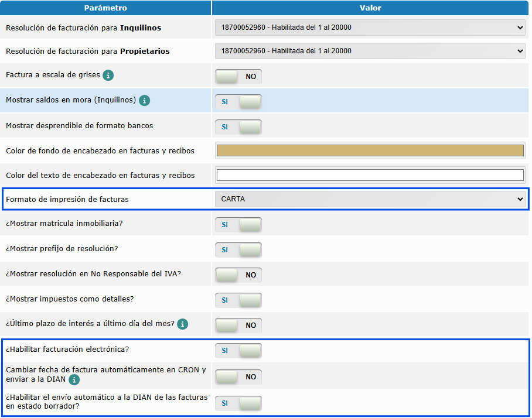
Task: Click the Parámetro column header
Action: [x=105, y=8]
